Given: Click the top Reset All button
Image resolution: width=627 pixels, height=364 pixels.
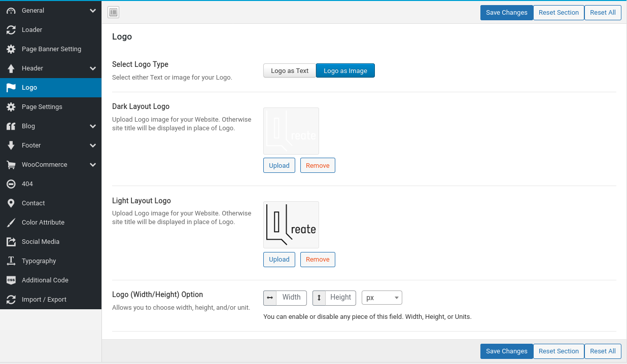Looking at the screenshot, I should coord(603,13).
